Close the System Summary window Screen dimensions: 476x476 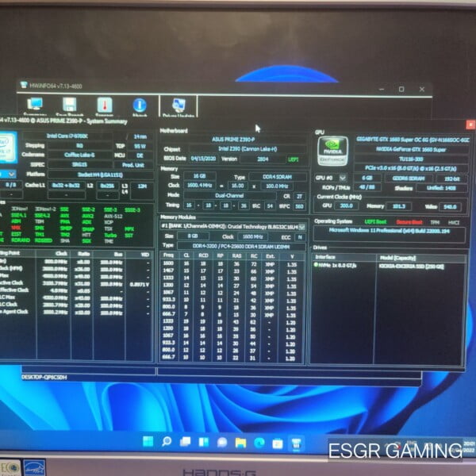point(470,125)
